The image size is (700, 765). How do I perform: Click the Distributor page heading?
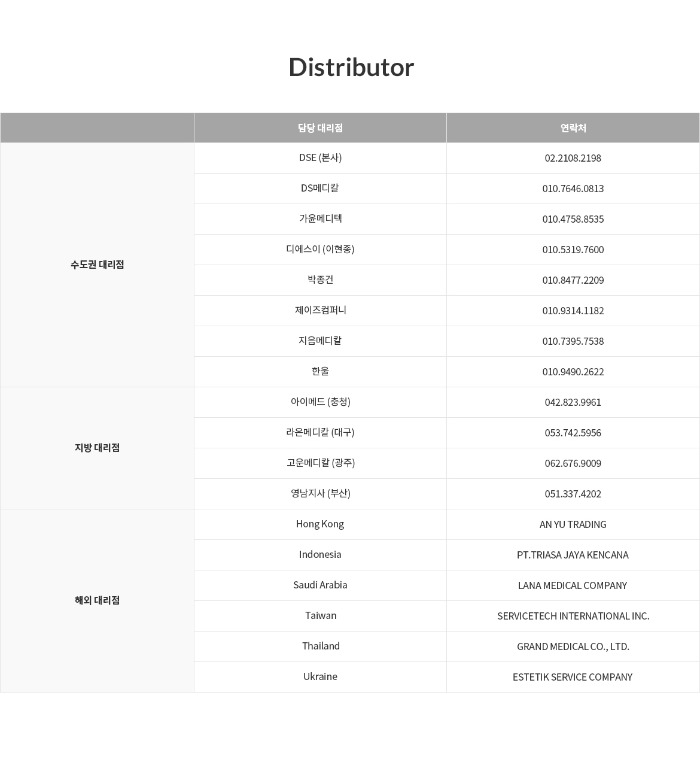(x=351, y=66)
